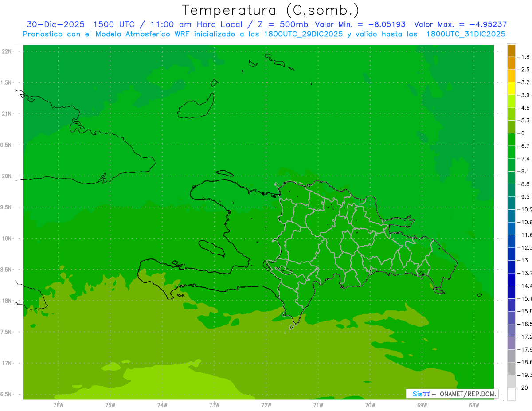This screenshot has width=532, height=411.
Task: Click the -20 colorbar label
Action: 523,388
